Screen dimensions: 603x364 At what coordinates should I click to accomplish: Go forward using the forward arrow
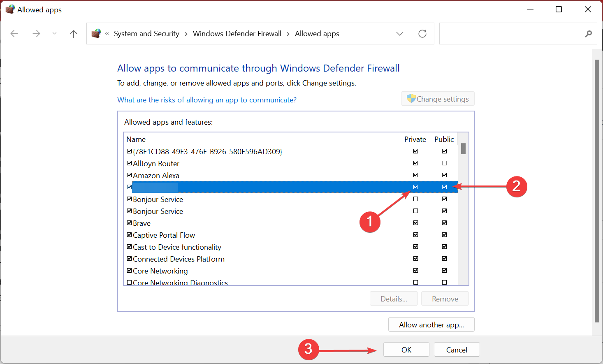(x=36, y=34)
